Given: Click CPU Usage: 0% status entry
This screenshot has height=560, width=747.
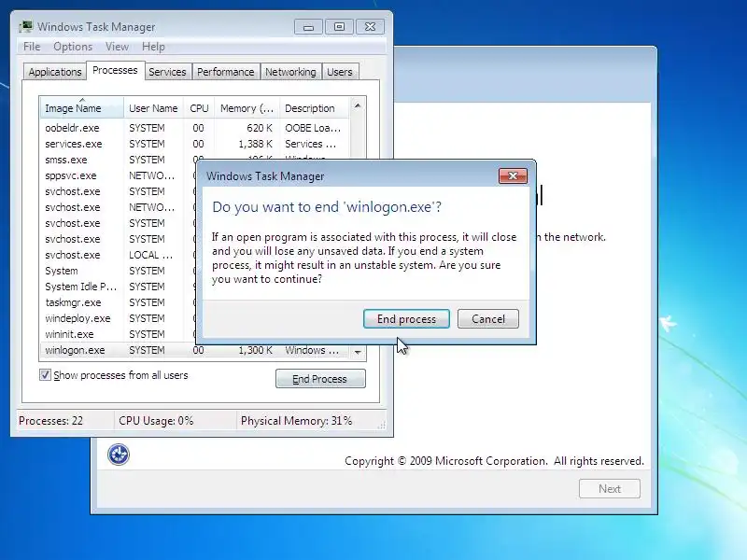Looking at the screenshot, I should (x=156, y=421).
